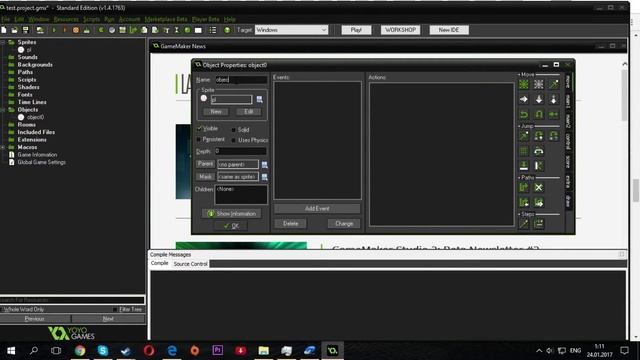Select the Step Towards action icon
Screen dimensions: 640x360
point(524,224)
